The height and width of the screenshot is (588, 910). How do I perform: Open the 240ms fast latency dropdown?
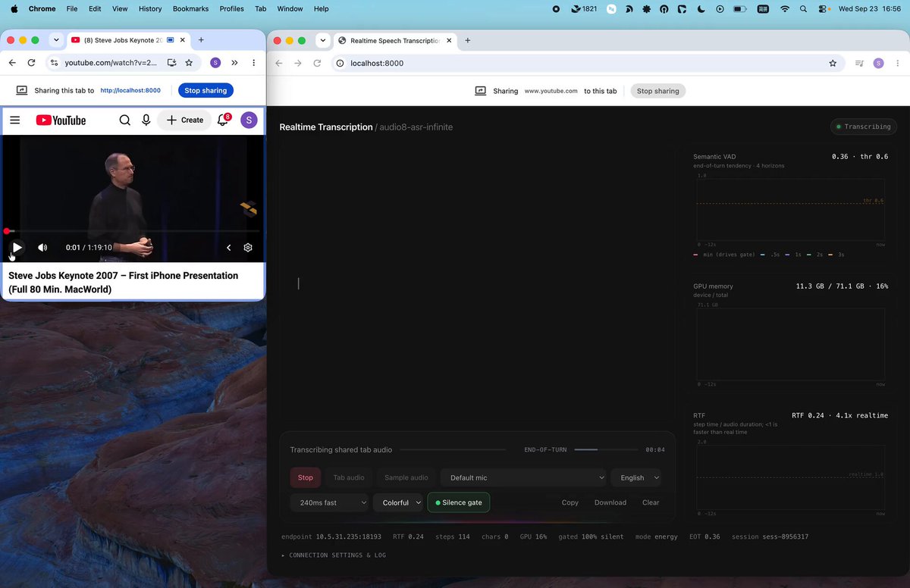(x=330, y=502)
